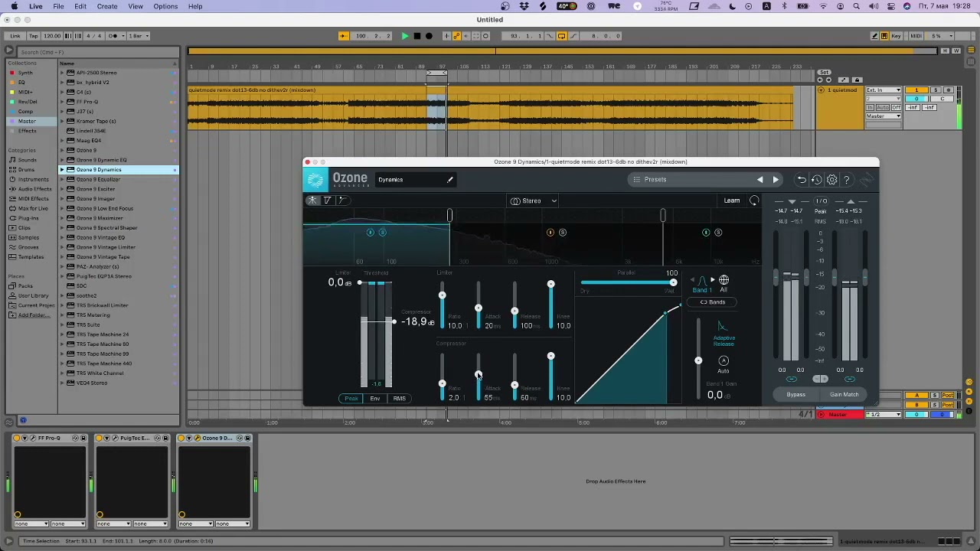Click the Link button

[x=15, y=36]
